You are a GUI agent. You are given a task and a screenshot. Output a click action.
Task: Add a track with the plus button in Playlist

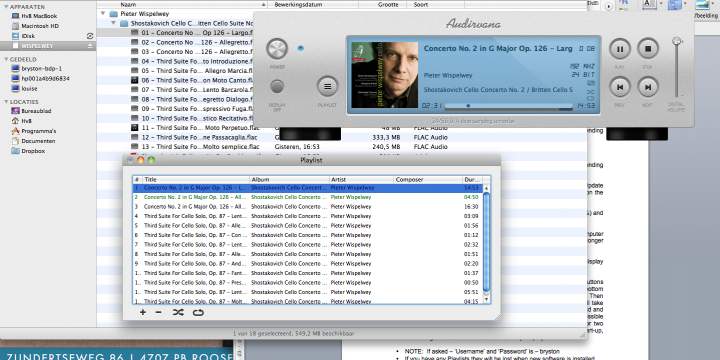pyautogui.click(x=143, y=312)
